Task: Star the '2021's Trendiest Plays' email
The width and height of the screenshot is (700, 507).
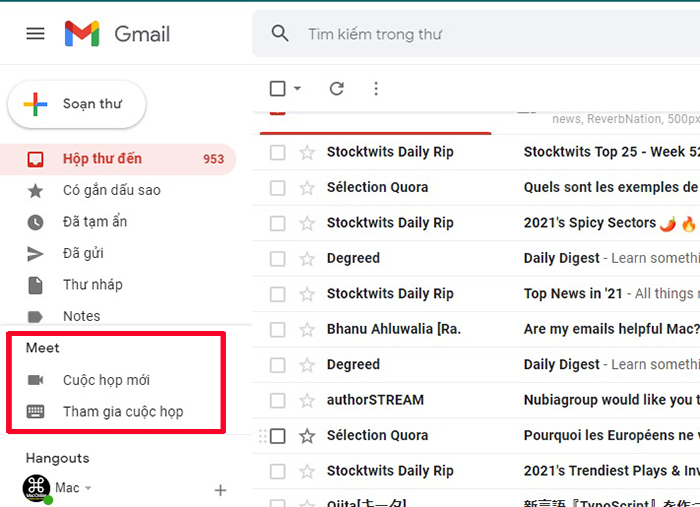Action: pos(307,471)
